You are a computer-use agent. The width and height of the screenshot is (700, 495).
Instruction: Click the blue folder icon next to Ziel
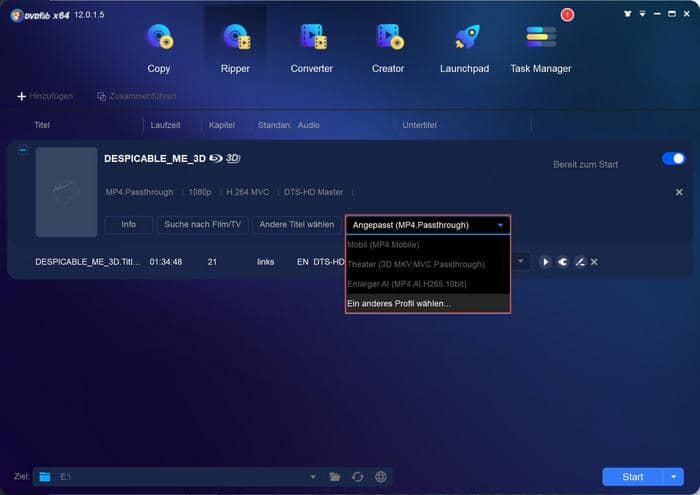pos(45,477)
